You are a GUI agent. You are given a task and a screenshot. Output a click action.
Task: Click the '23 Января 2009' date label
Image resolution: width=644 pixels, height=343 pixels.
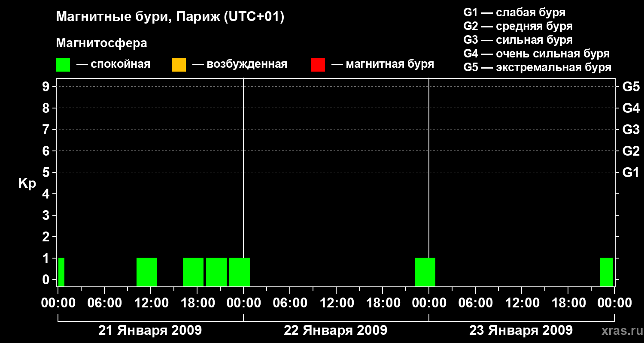(x=521, y=330)
